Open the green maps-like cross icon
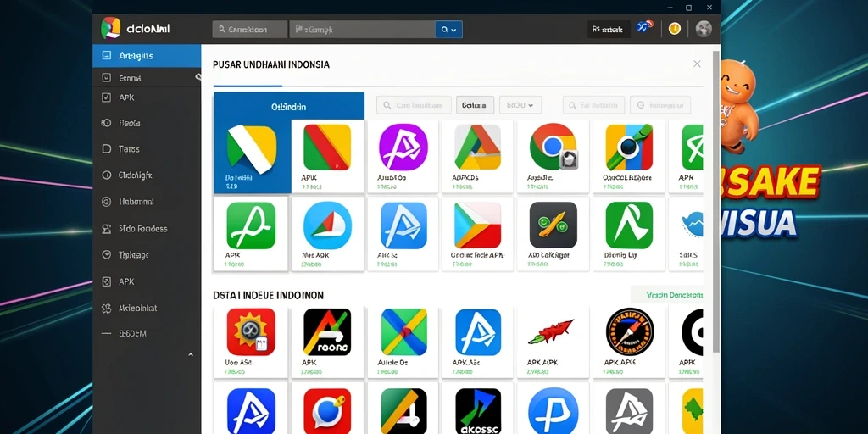Screen dimensions: 868x434 [x=404, y=331]
